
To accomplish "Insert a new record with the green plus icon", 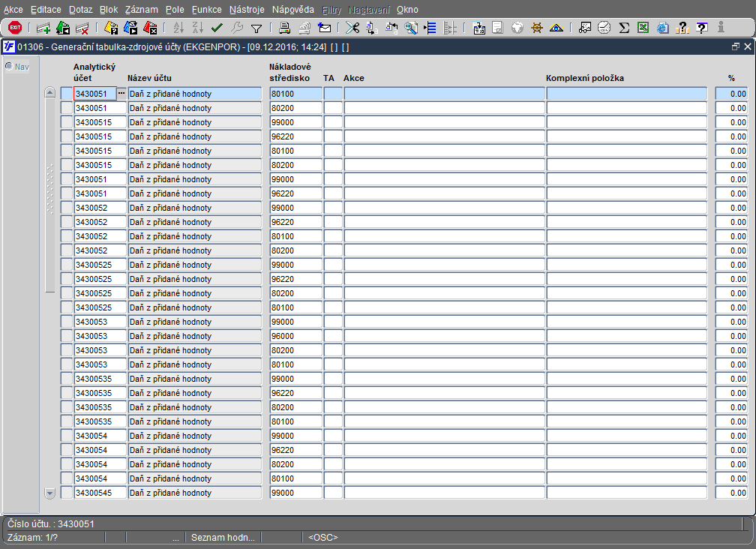I will coord(43,28).
